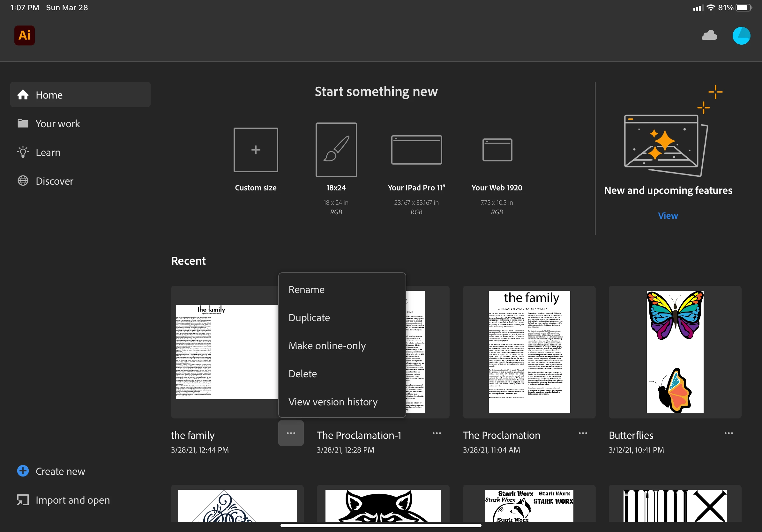The height and width of the screenshot is (532, 762).
Task: Open more options for The Proclamation-1
Action: (x=437, y=433)
